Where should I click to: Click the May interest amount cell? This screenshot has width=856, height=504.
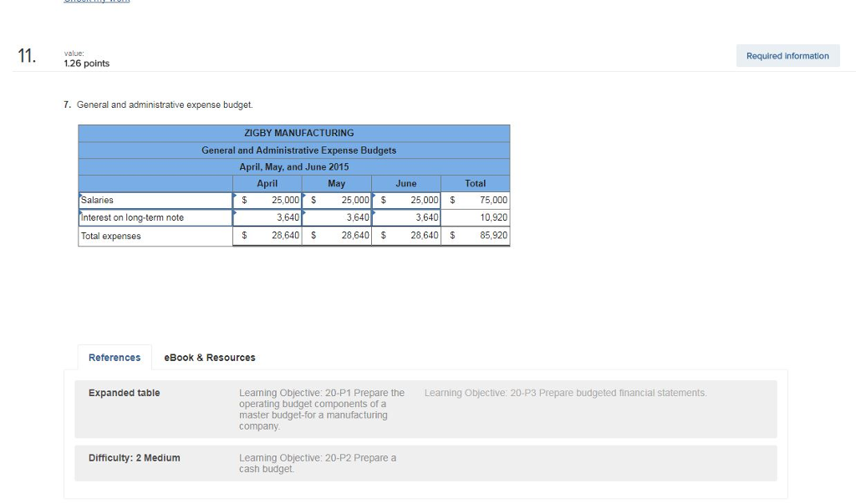point(337,217)
